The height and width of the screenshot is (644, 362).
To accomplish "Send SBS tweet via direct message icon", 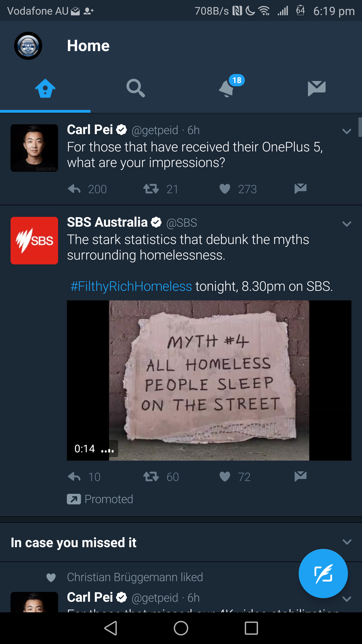I will point(300,476).
